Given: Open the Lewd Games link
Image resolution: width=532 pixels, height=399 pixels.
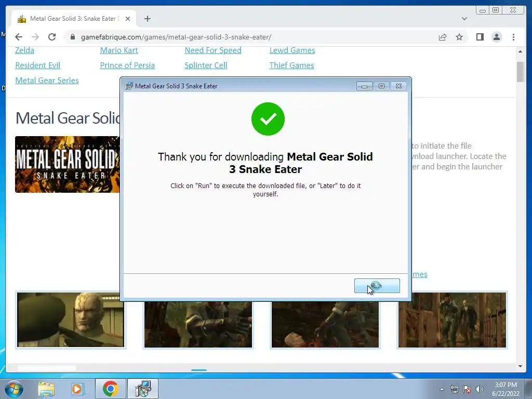Looking at the screenshot, I should click(x=292, y=50).
